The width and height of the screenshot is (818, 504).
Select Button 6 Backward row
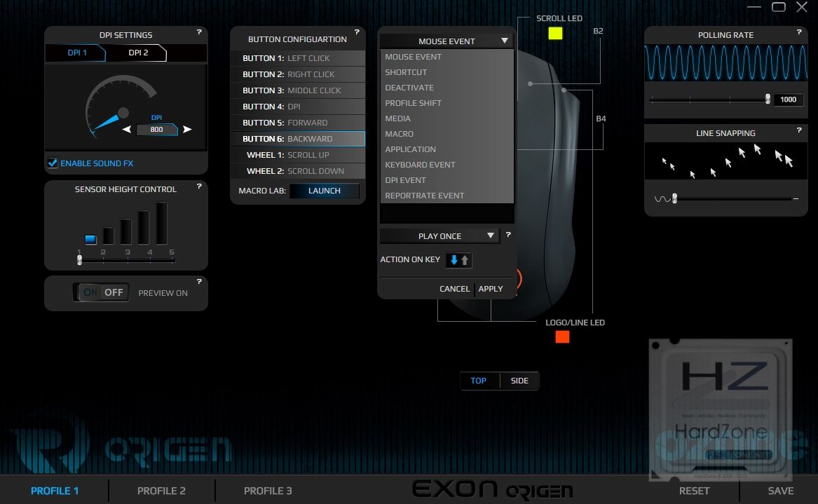[298, 139]
